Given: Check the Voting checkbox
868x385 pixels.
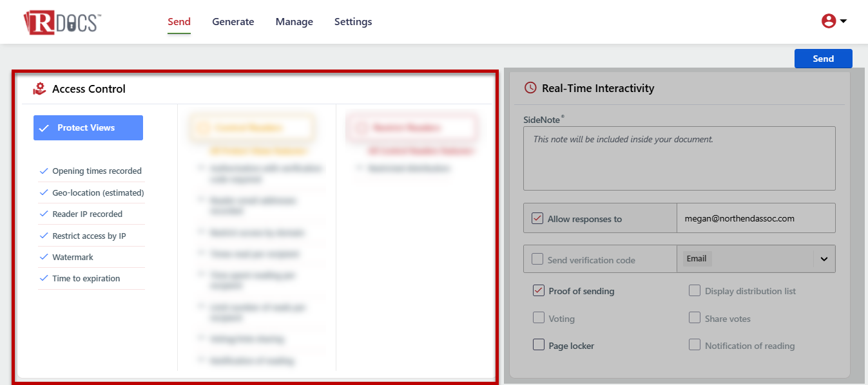Looking at the screenshot, I should pos(539,318).
